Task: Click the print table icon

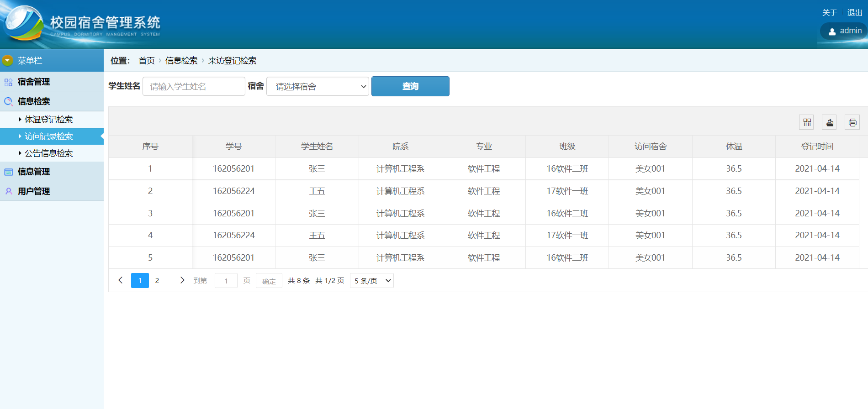Action: [852, 122]
